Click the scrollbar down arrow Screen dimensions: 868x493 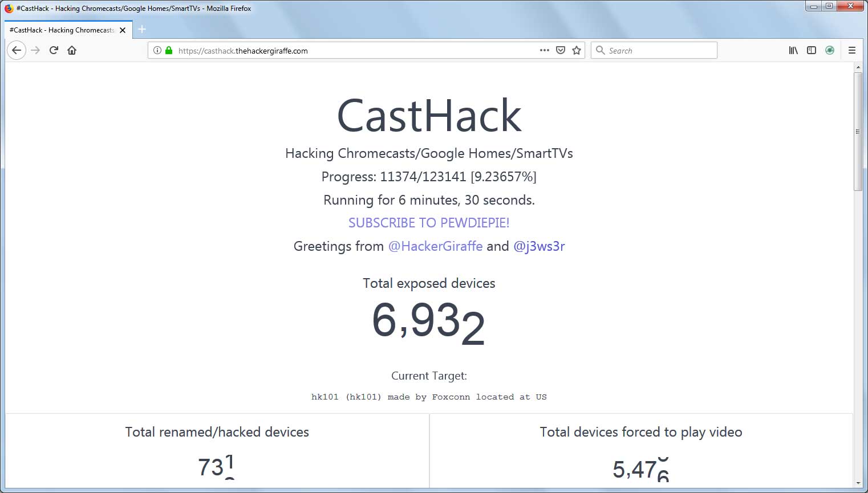point(858,483)
